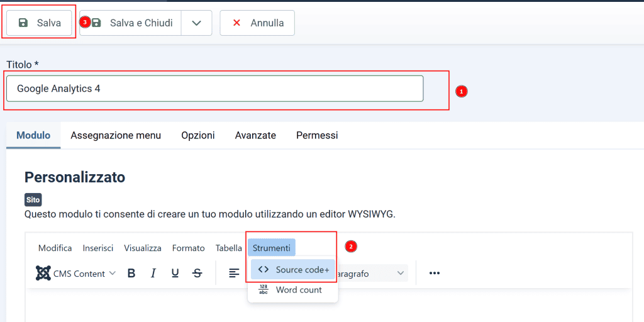This screenshot has height=322, width=644.
Task: Open the Inserisci editor menu
Action: pos(97,248)
